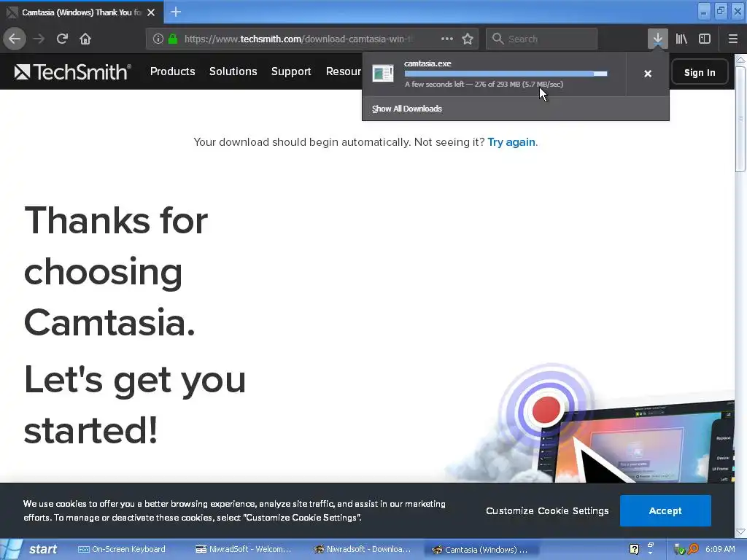Select the Camtasia (Windows) Thank You tab
Image resolution: width=747 pixels, height=560 pixels.
coord(82,12)
